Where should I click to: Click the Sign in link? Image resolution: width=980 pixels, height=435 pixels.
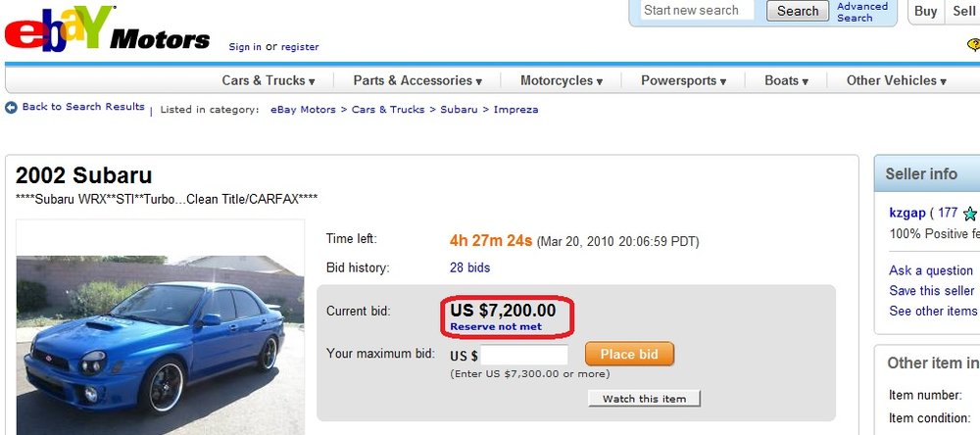245,47
